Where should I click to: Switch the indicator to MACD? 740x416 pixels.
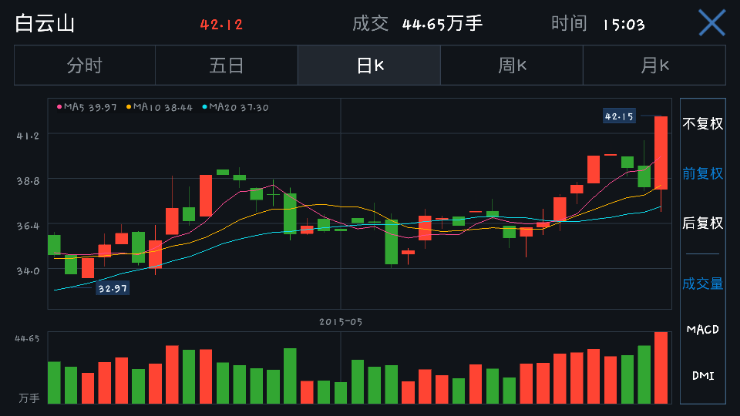tap(702, 329)
